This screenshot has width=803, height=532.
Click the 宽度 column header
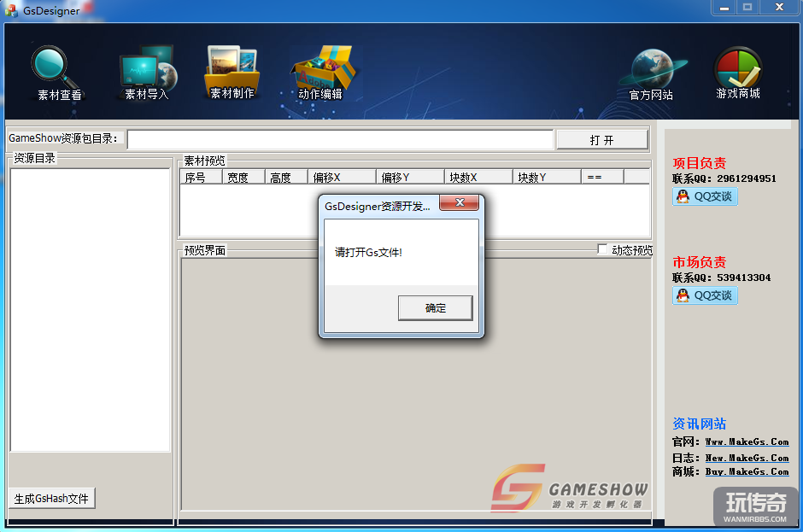coord(243,177)
